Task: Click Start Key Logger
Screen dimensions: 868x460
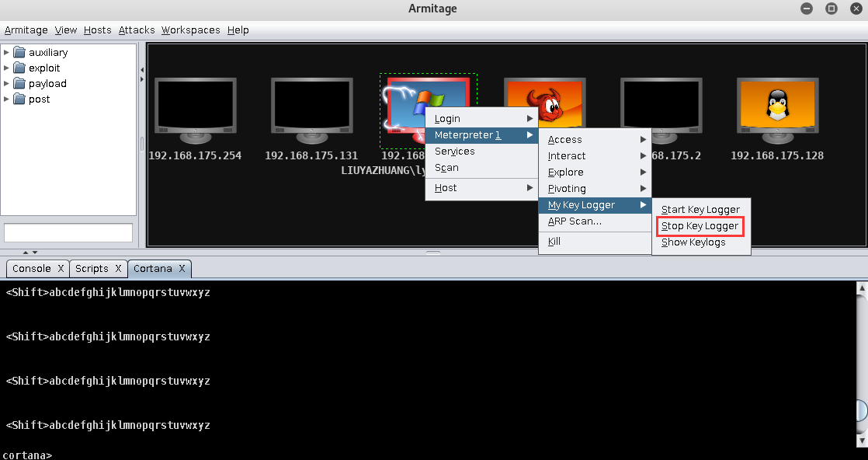Action: coord(701,210)
